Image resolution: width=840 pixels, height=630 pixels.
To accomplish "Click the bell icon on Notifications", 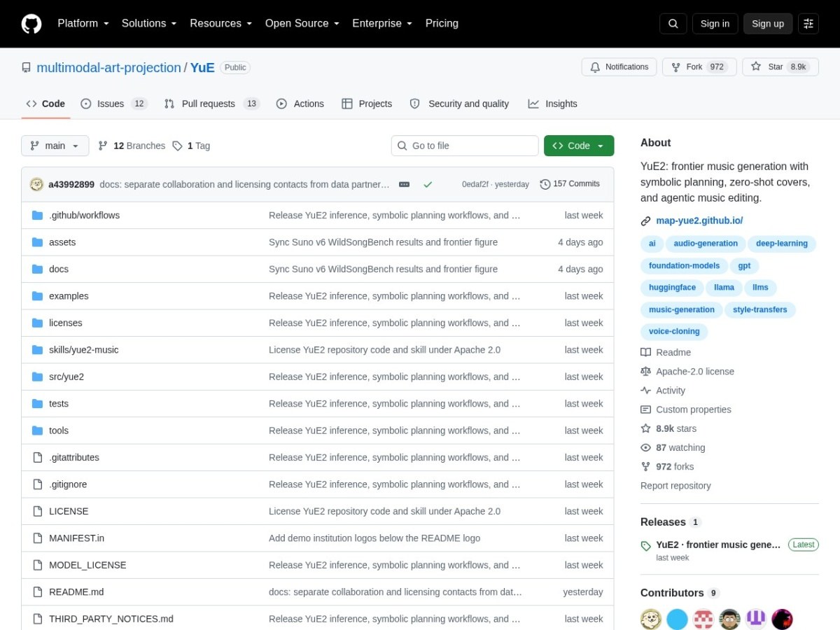I will [x=595, y=67].
